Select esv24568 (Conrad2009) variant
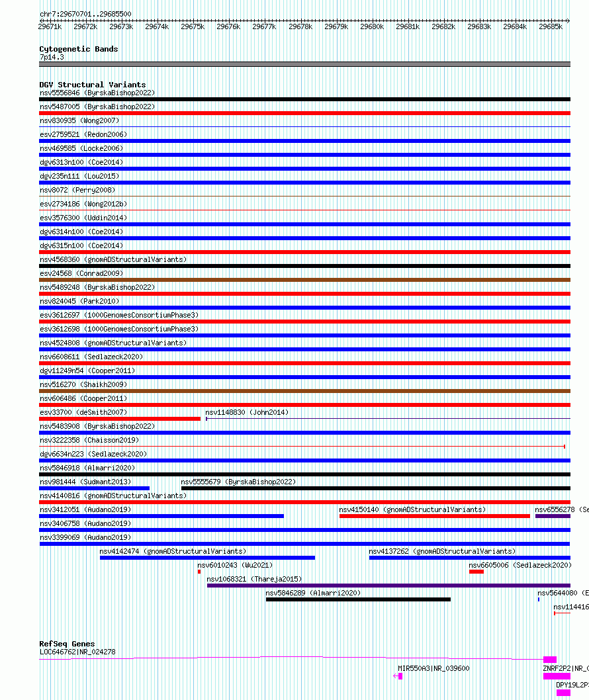The image size is (589, 700). [x=81, y=273]
